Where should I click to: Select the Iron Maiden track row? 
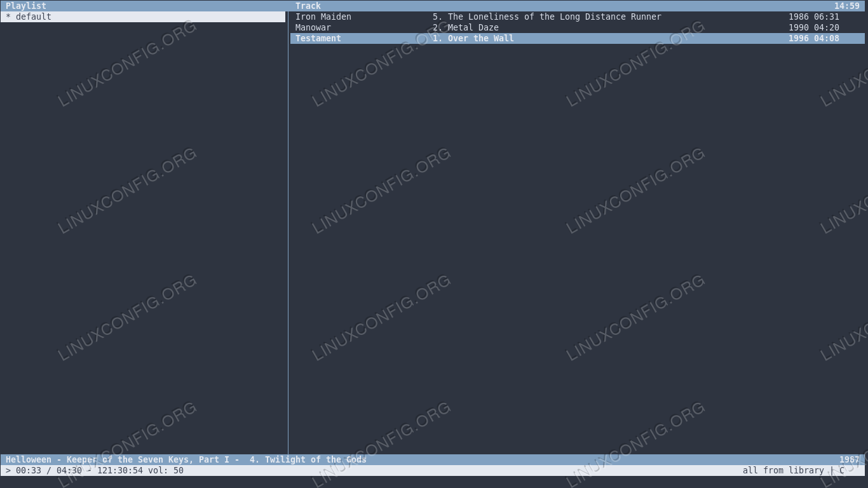(x=578, y=17)
